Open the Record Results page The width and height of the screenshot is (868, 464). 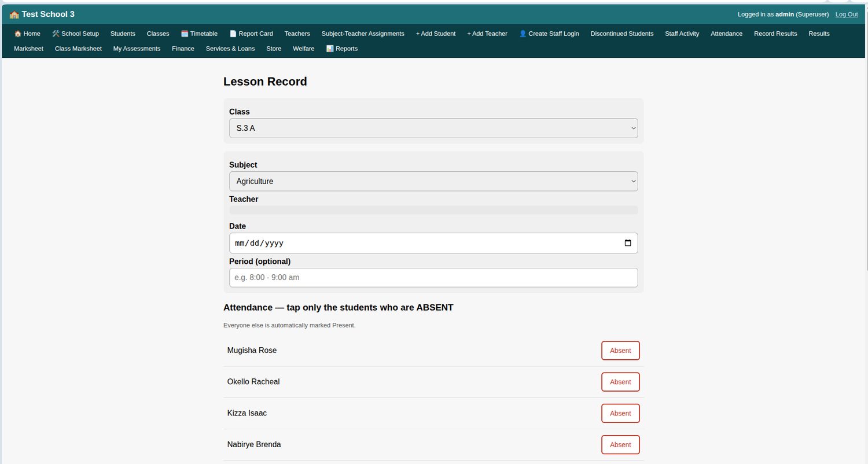click(x=775, y=34)
